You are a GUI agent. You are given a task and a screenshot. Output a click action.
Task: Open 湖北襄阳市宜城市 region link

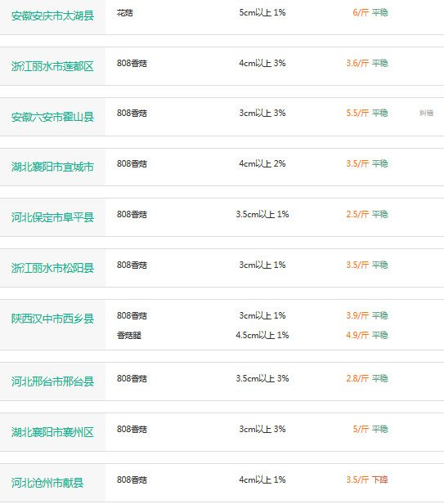[x=52, y=167]
